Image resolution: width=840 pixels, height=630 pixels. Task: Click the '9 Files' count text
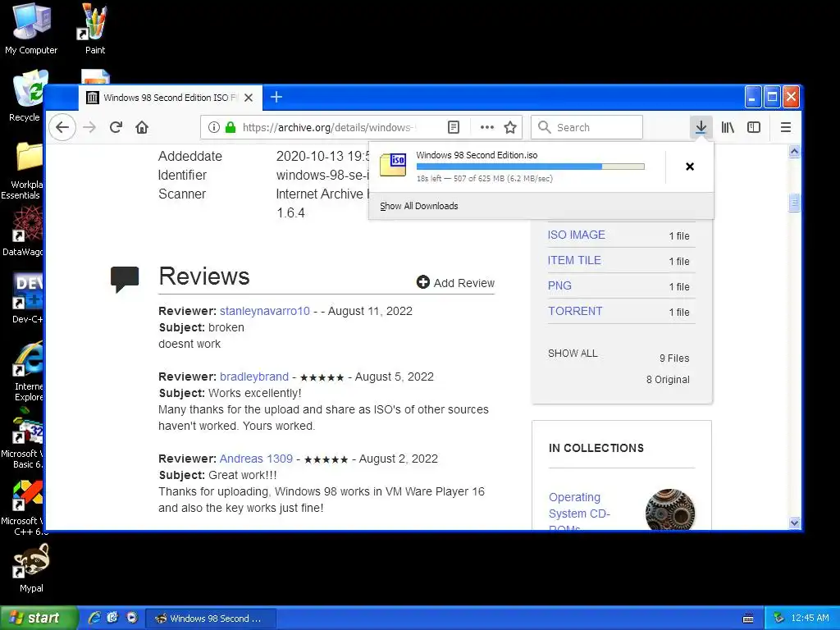(674, 358)
